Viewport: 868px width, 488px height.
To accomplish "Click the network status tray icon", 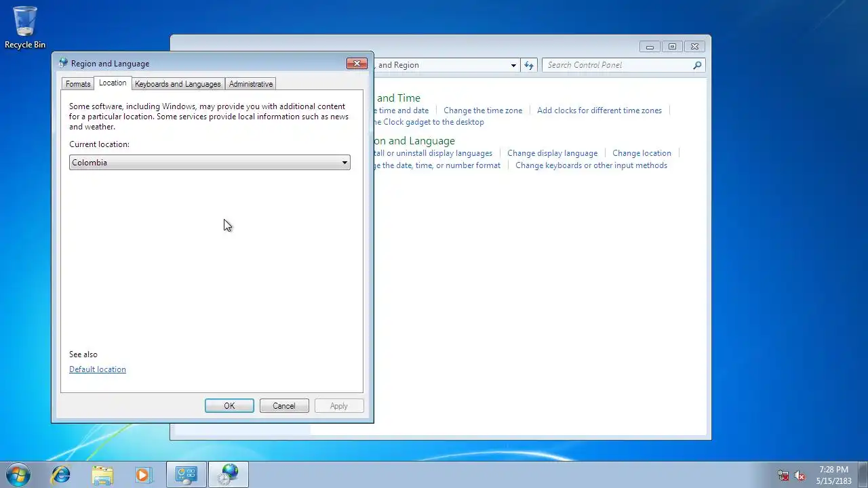I will click(783, 475).
